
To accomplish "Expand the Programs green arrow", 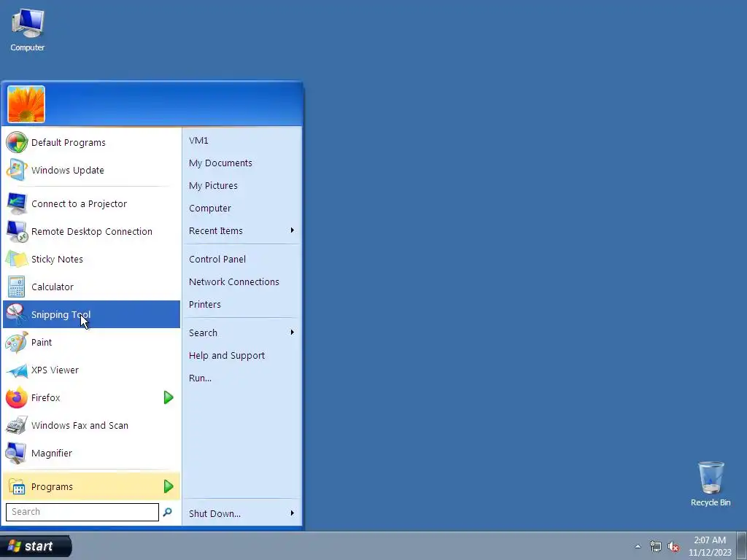I will click(169, 486).
